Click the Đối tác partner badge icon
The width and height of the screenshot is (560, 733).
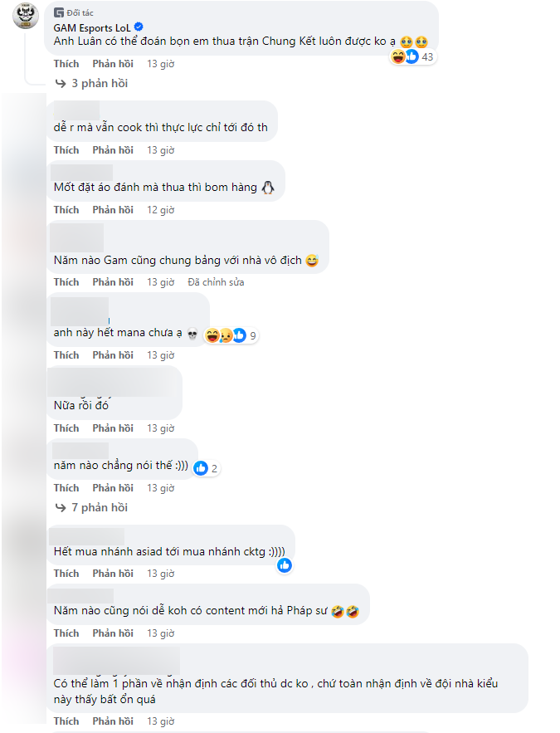(x=59, y=12)
